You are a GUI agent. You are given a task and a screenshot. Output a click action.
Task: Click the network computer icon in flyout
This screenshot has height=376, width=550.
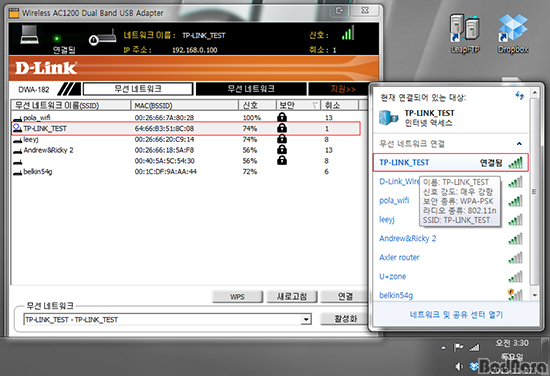pyautogui.click(x=389, y=118)
